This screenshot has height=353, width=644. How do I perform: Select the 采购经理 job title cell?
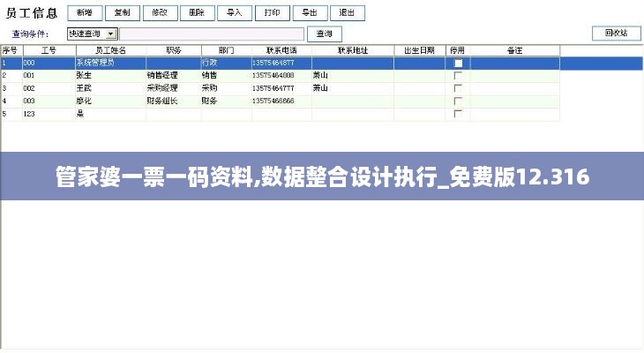click(x=174, y=88)
